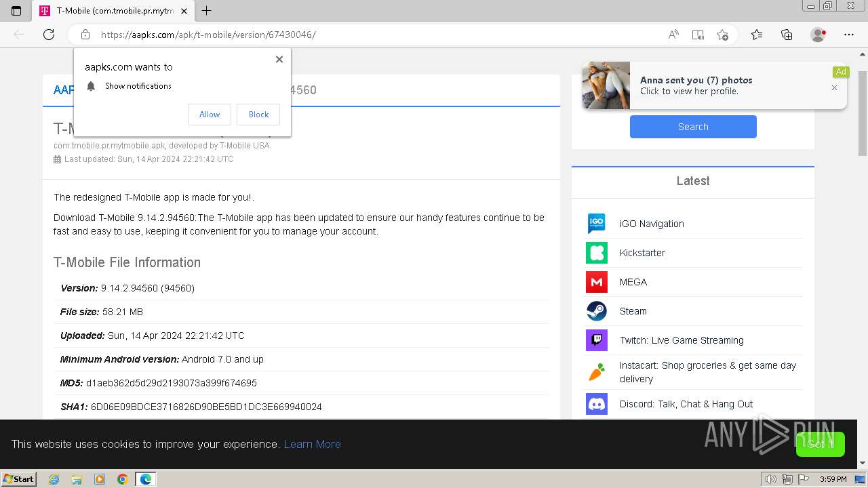868x488 pixels.
Task: Open the Instacart carrot icon
Action: (x=597, y=372)
